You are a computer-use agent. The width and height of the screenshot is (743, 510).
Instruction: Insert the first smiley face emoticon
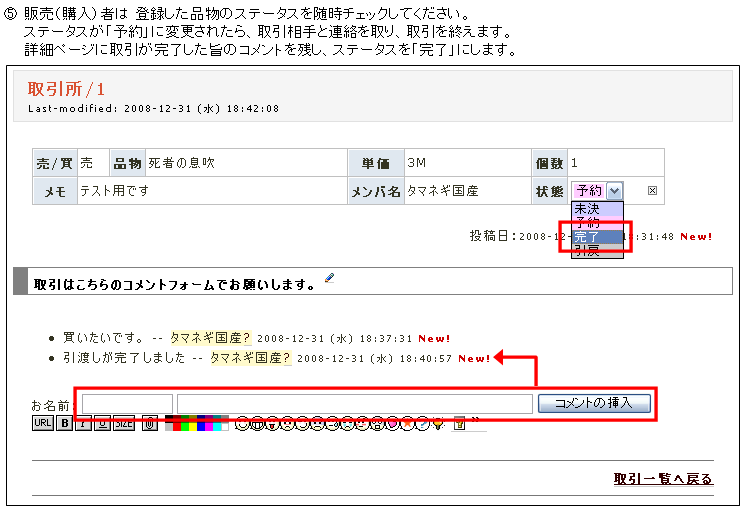240,425
